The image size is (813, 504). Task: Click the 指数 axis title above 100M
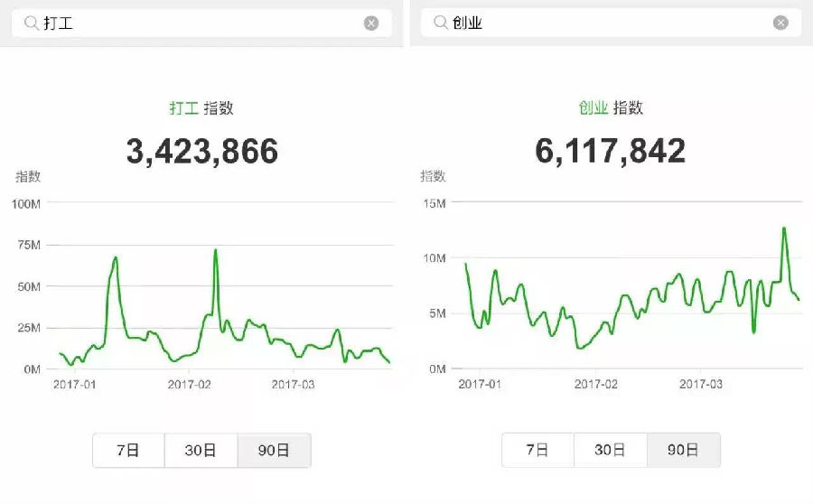click(28, 176)
